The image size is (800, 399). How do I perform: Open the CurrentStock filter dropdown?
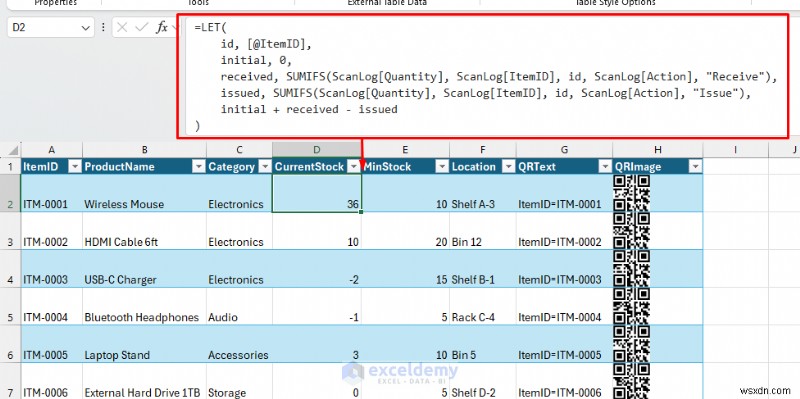click(x=353, y=167)
